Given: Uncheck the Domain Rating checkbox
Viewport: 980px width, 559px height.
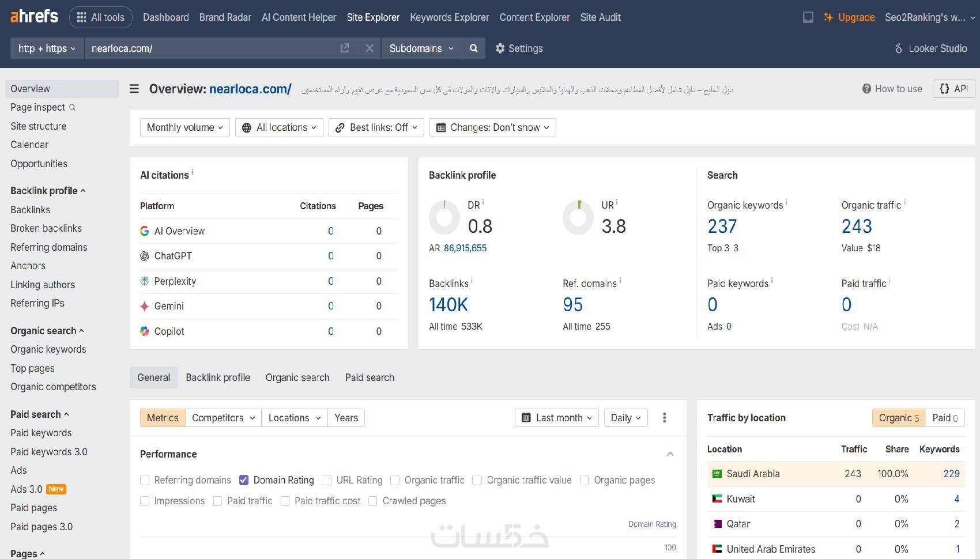Looking at the screenshot, I should click(244, 480).
